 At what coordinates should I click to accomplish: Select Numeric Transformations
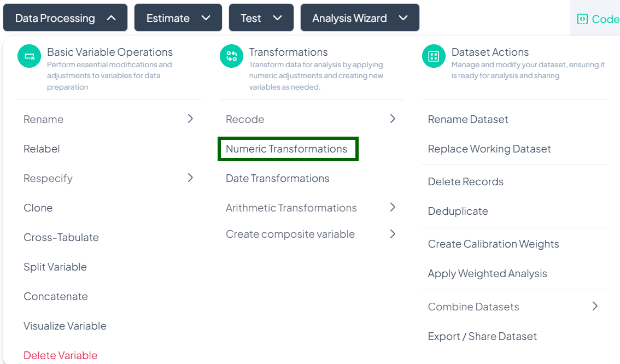[x=286, y=149]
